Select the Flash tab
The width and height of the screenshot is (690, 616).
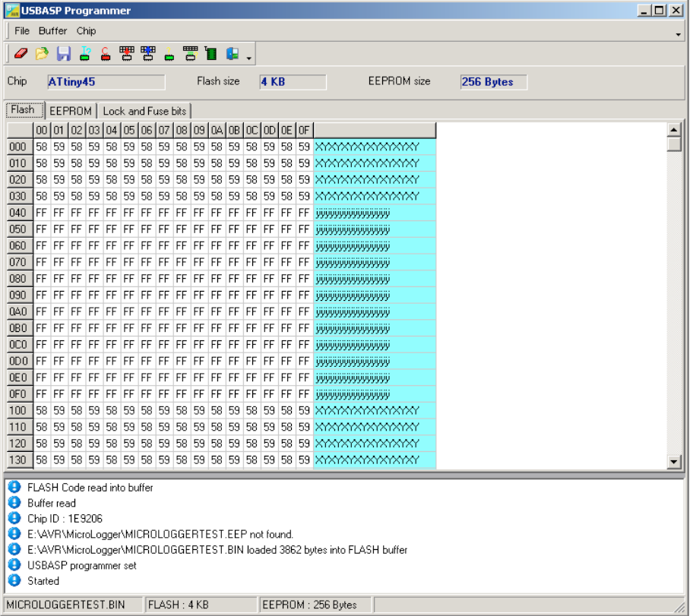[25, 110]
